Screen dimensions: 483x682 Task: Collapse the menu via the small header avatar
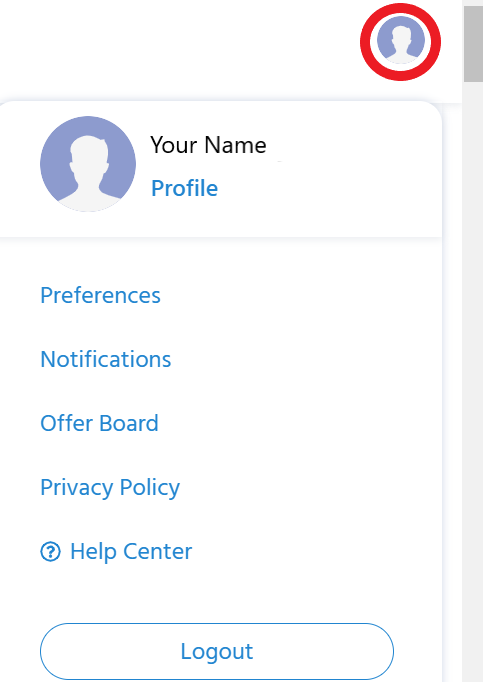[400, 40]
